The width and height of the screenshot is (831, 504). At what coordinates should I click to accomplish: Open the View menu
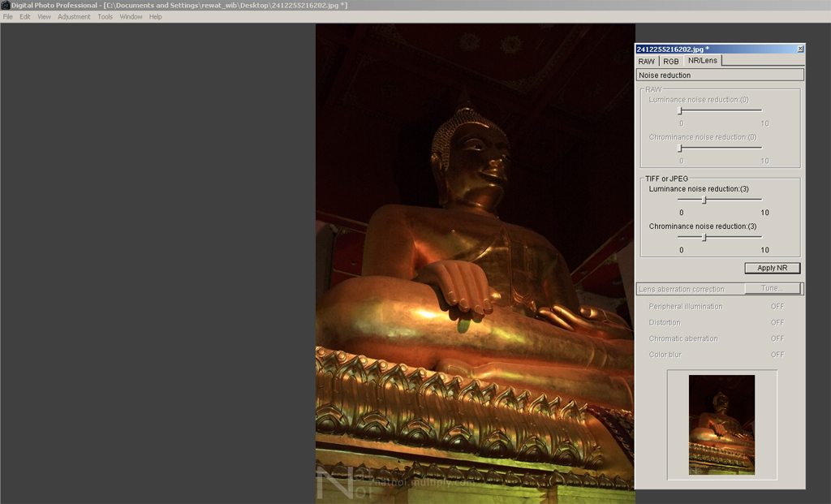pyautogui.click(x=44, y=17)
